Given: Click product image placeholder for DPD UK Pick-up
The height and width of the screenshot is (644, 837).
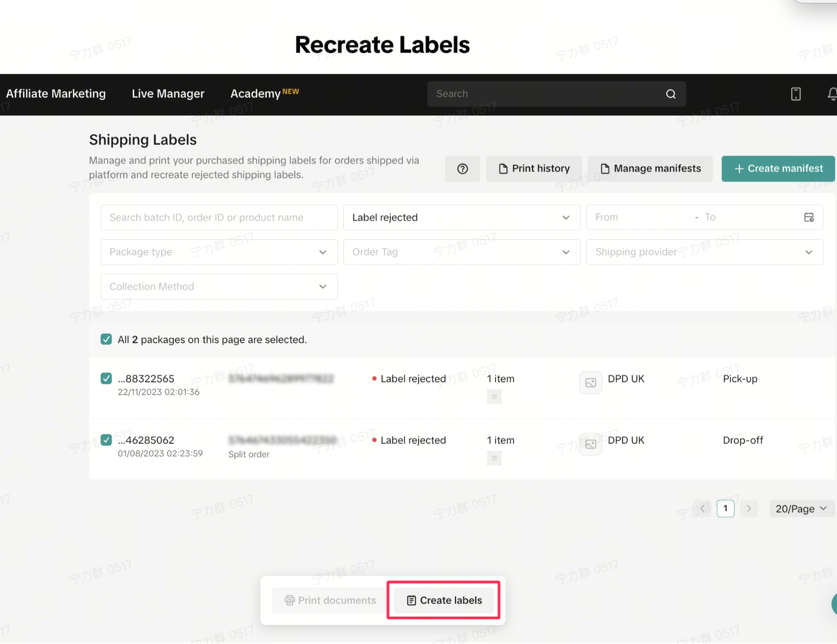Looking at the screenshot, I should pos(590,382).
